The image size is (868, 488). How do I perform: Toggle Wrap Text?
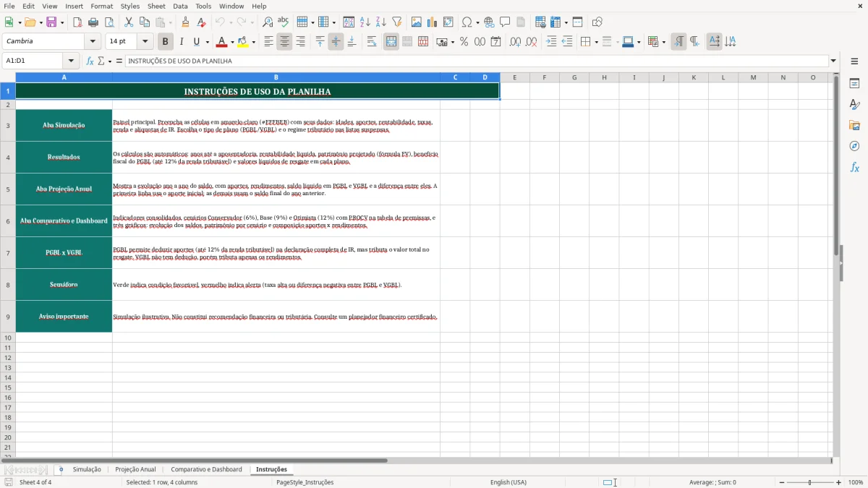pyautogui.click(x=371, y=42)
